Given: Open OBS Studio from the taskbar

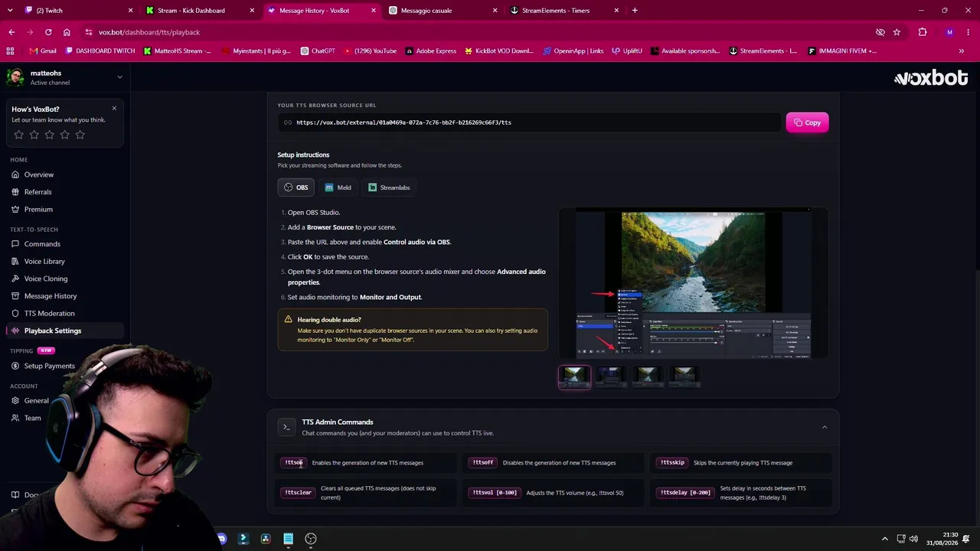Looking at the screenshot, I should tap(311, 539).
